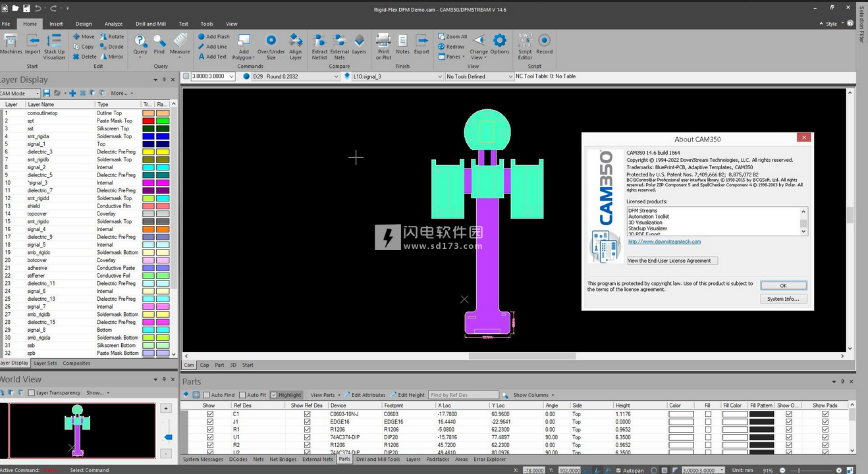
Task: Launch the Script Editor
Action: tap(525, 47)
